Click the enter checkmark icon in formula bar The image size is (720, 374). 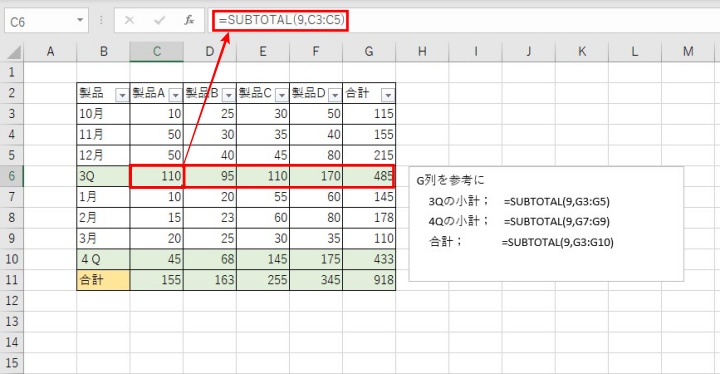[x=159, y=20]
